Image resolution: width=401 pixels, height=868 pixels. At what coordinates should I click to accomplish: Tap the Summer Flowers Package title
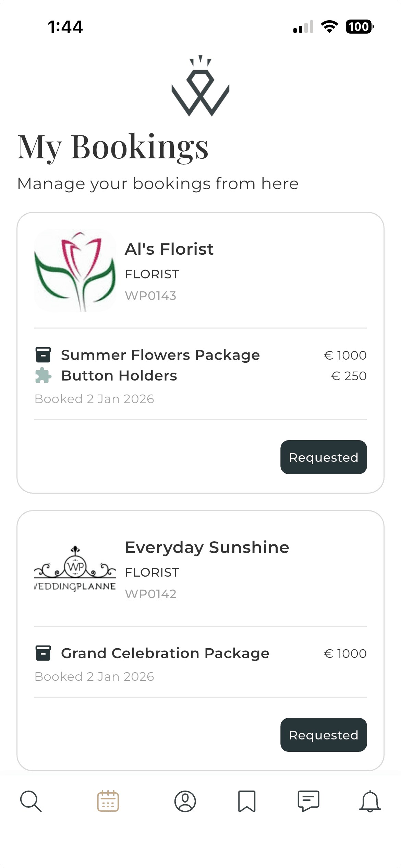160,355
